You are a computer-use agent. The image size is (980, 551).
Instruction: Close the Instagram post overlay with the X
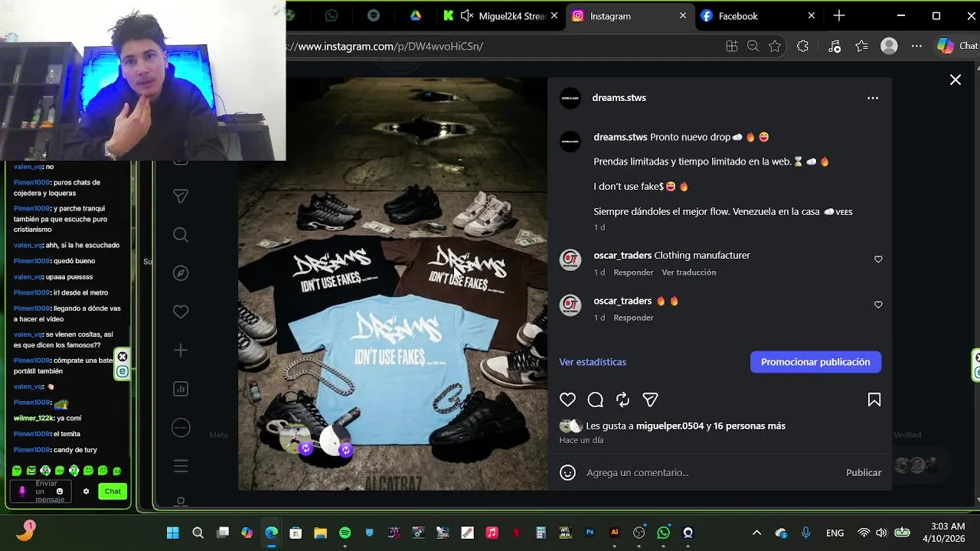tap(955, 80)
